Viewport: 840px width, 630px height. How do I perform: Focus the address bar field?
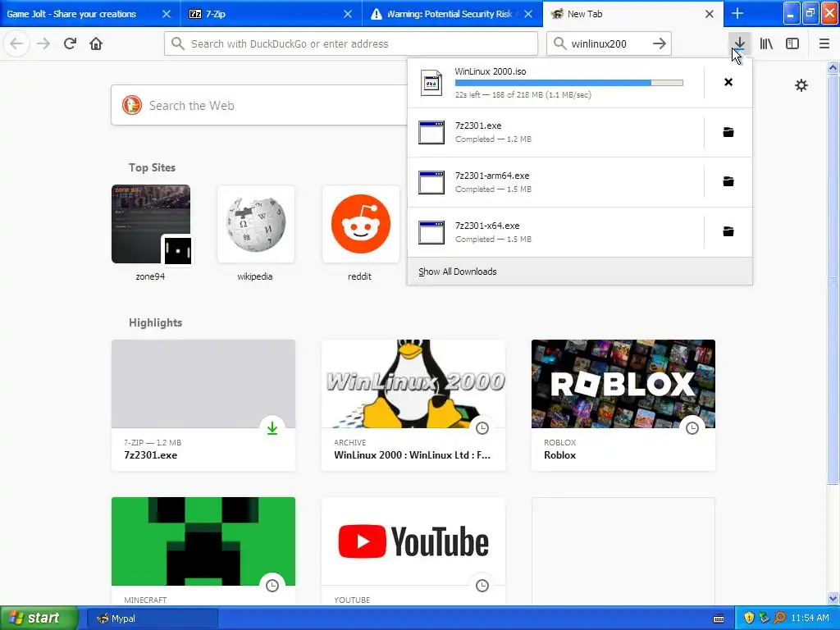point(351,44)
